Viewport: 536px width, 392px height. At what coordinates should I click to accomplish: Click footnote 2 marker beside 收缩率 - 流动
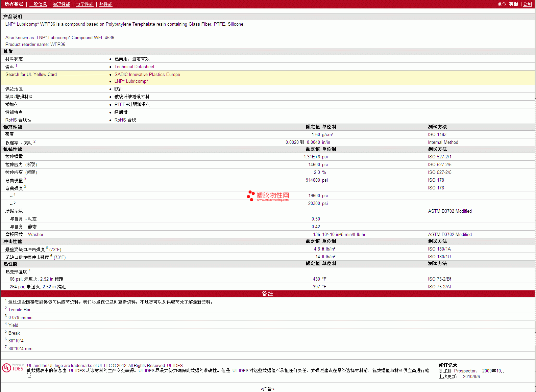[34, 141]
